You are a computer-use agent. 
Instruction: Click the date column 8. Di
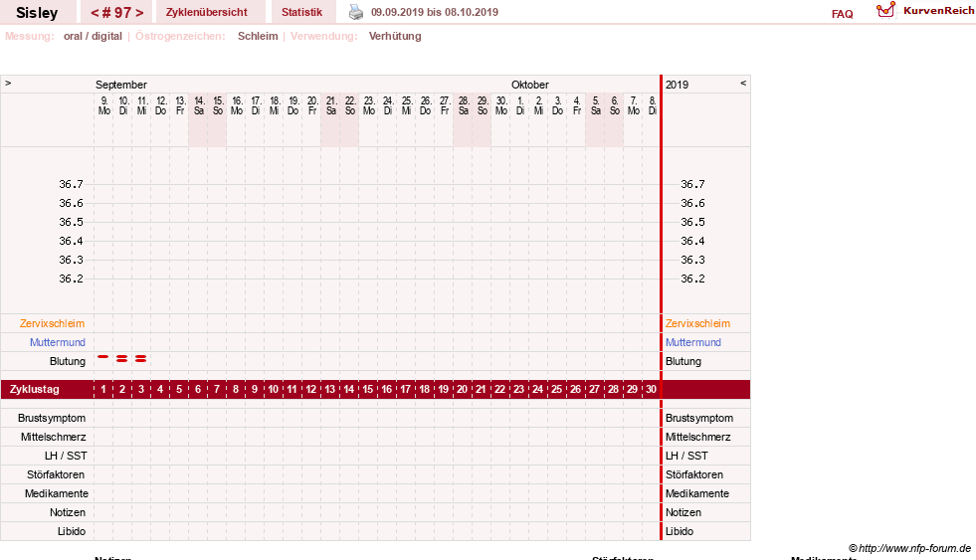652,105
